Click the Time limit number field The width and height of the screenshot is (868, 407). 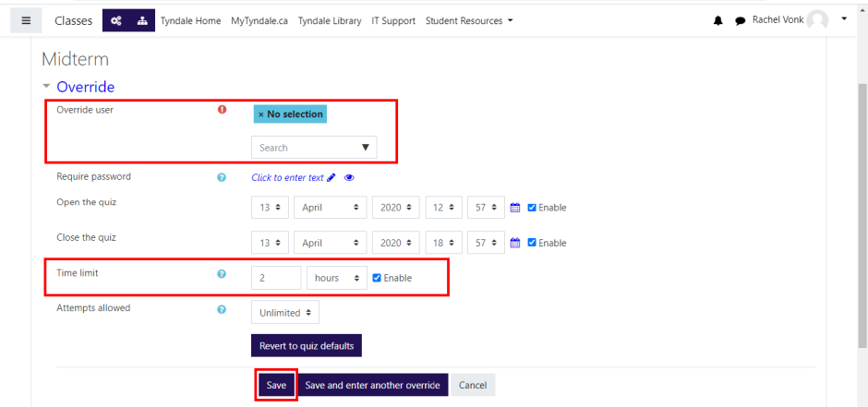point(276,278)
